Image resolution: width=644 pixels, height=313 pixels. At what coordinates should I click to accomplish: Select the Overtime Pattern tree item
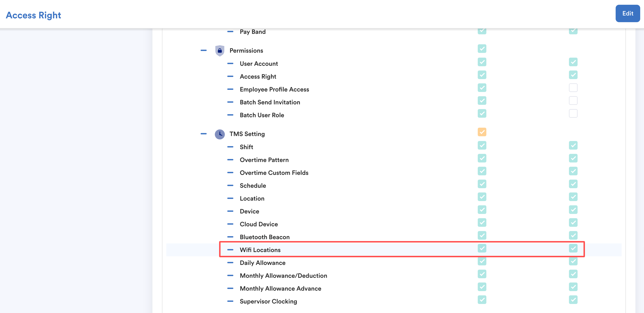(264, 160)
